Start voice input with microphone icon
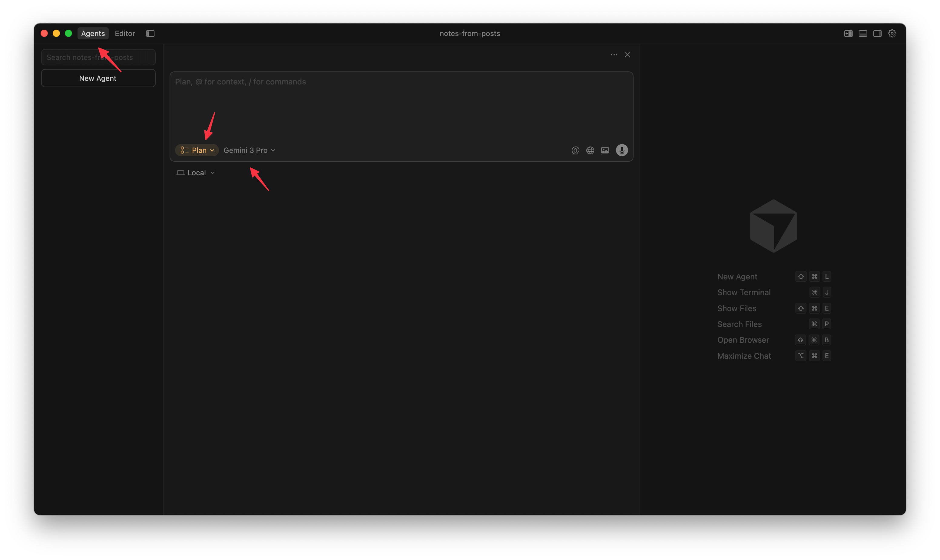Image resolution: width=940 pixels, height=560 pixels. pos(622,150)
